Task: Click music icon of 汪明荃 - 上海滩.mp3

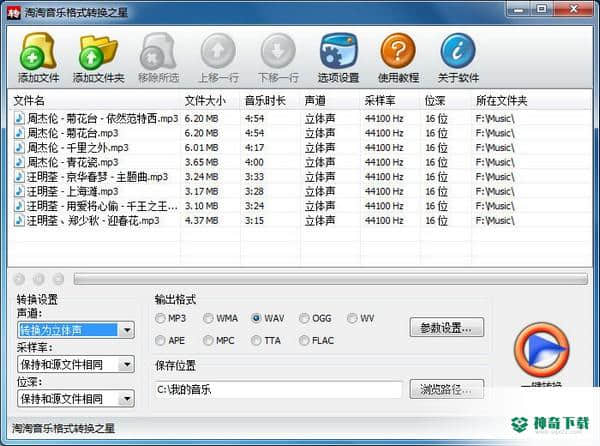Action: tap(19, 191)
